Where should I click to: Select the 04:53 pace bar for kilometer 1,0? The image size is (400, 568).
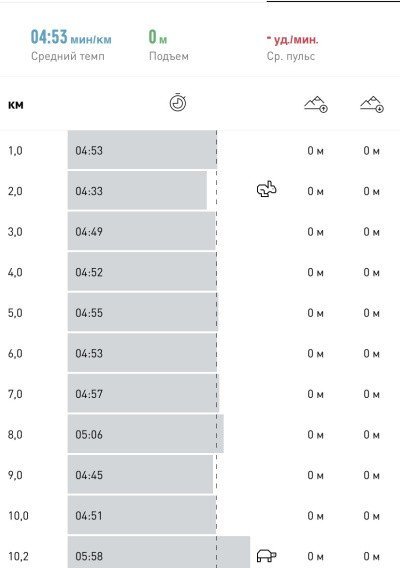[x=142, y=150]
